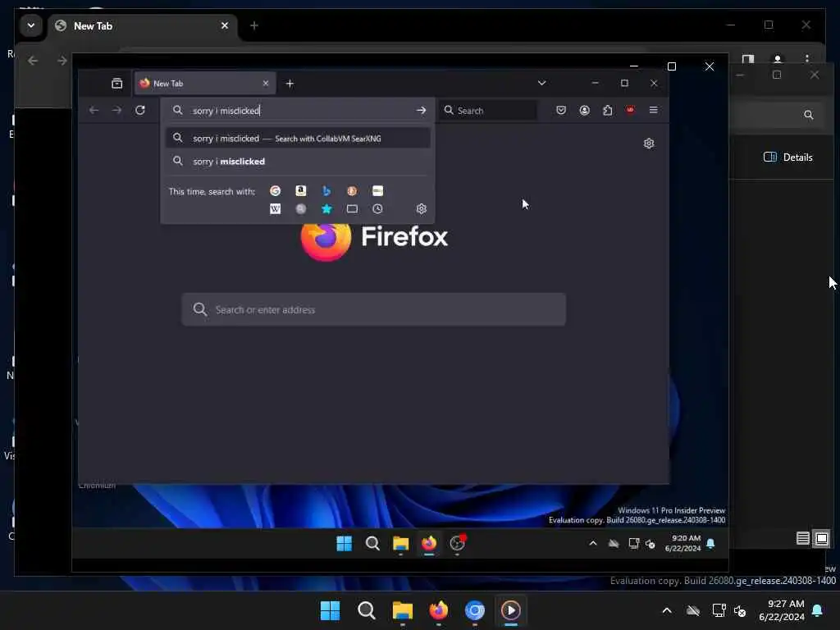Screen dimensions: 840x630
Task: Click the Go arrow in Firefox address bar
Action: (421, 111)
